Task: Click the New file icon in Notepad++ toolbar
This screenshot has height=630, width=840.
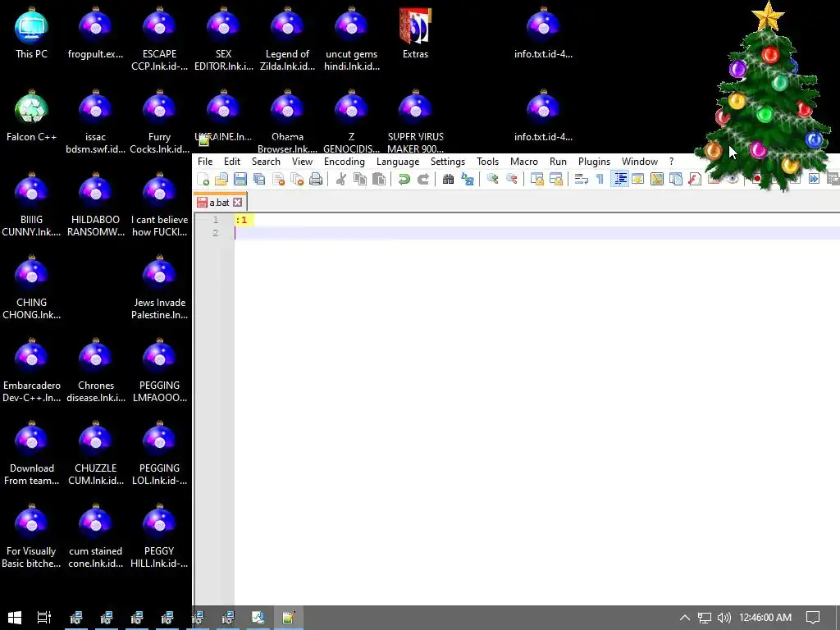Action: (x=203, y=179)
